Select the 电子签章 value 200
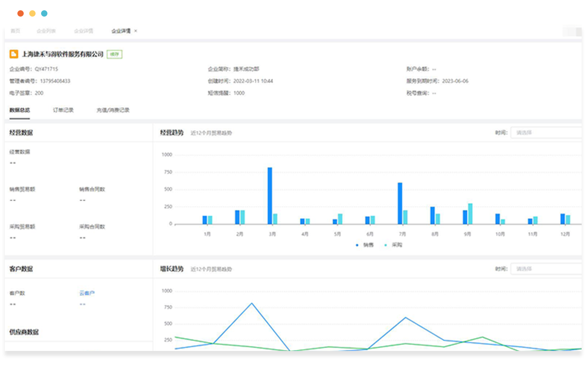Image resolution: width=588 pixels, height=366 pixels. pyautogui.click(x=39, y=93)
